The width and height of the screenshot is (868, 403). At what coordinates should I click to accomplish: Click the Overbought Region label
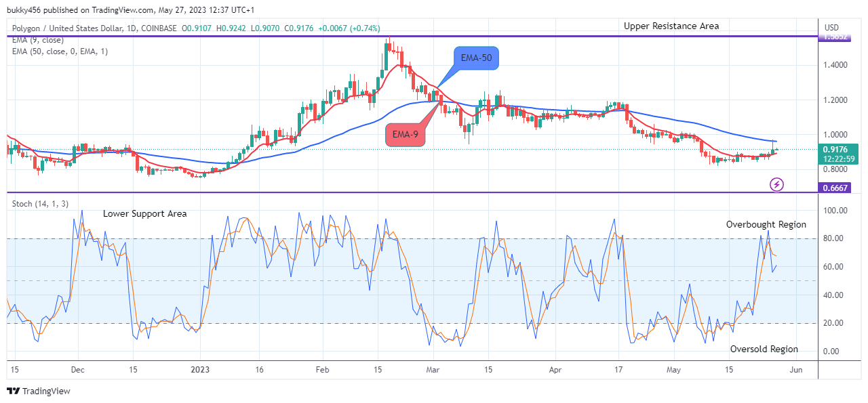(x=766, y=224)
